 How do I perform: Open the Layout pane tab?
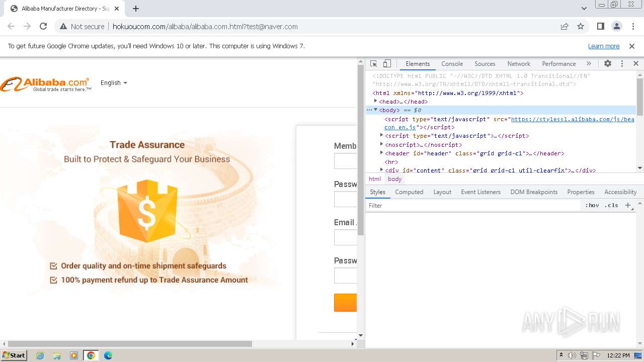(442, 192)
